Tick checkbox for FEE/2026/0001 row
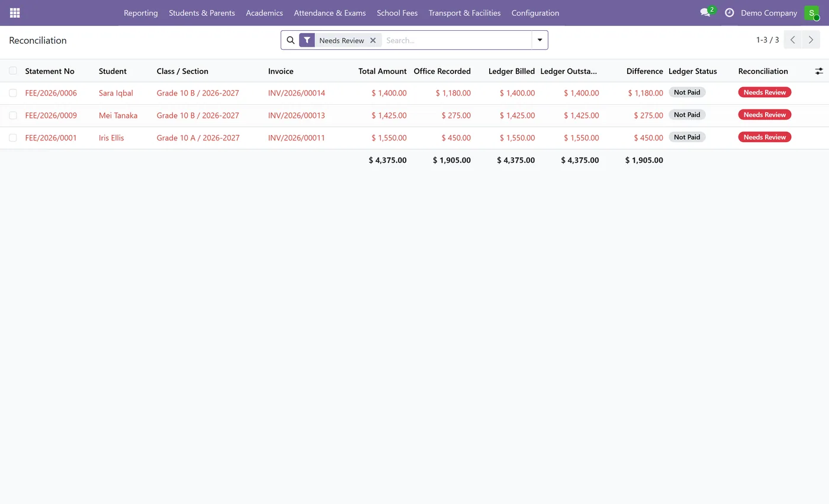 (x=13, y=138)
